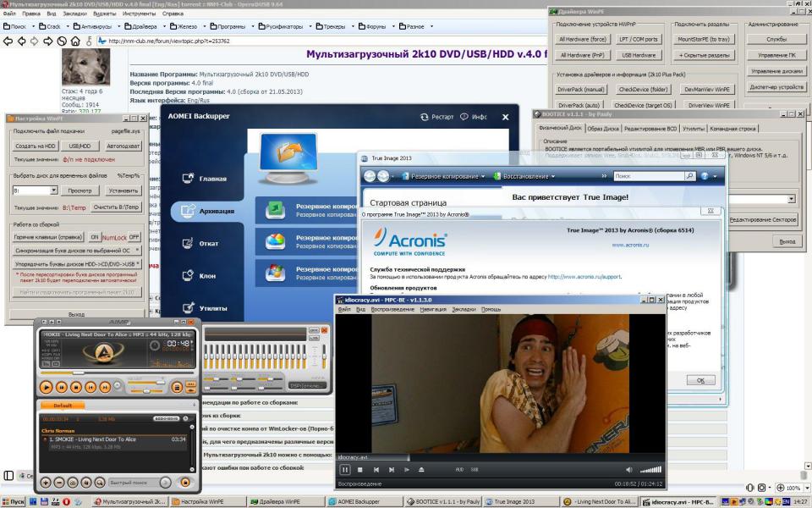Turn NumLock ON in Настройка WinPE

coord(94,237)
